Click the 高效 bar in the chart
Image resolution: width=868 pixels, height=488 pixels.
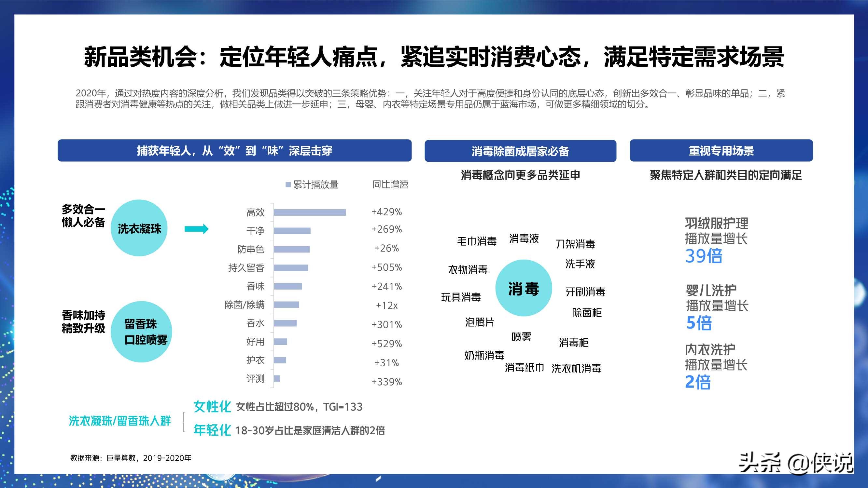click(x=310, y=212)
